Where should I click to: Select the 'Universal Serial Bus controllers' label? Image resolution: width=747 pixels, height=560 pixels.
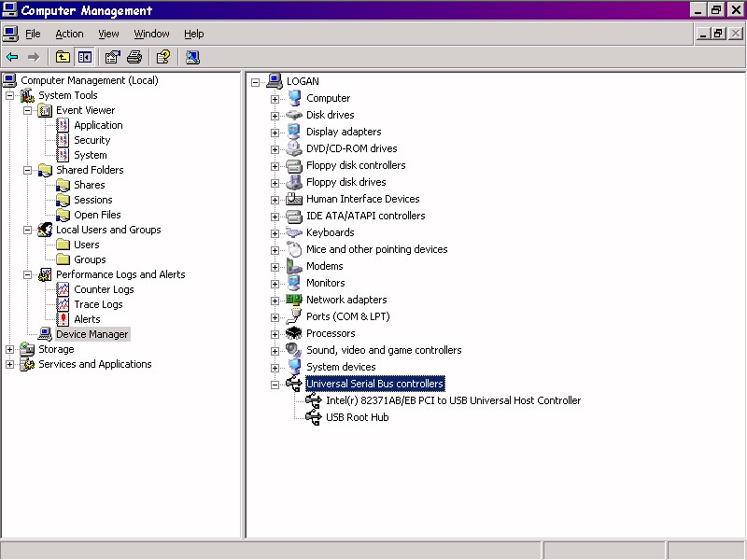click(x=375, y=384)
